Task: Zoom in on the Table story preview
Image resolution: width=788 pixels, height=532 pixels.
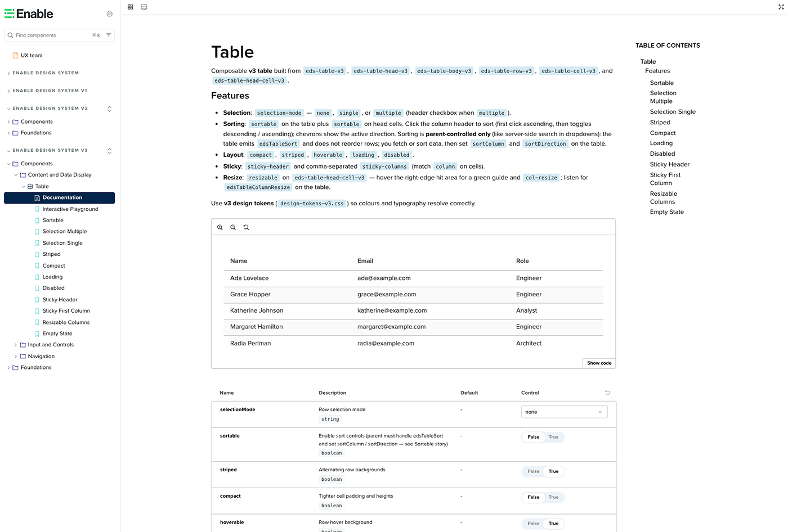Action: (220, 227)
